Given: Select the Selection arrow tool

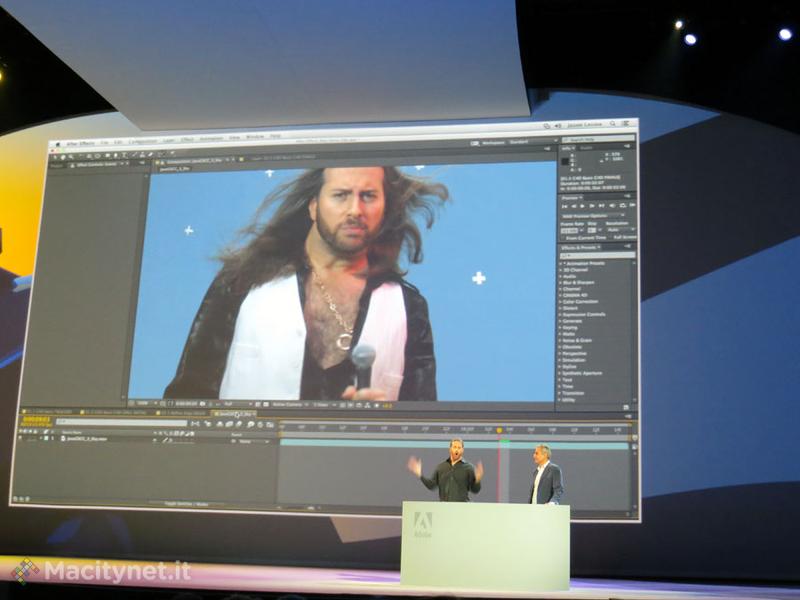Looking at the screenshot, I should point(55,156).
